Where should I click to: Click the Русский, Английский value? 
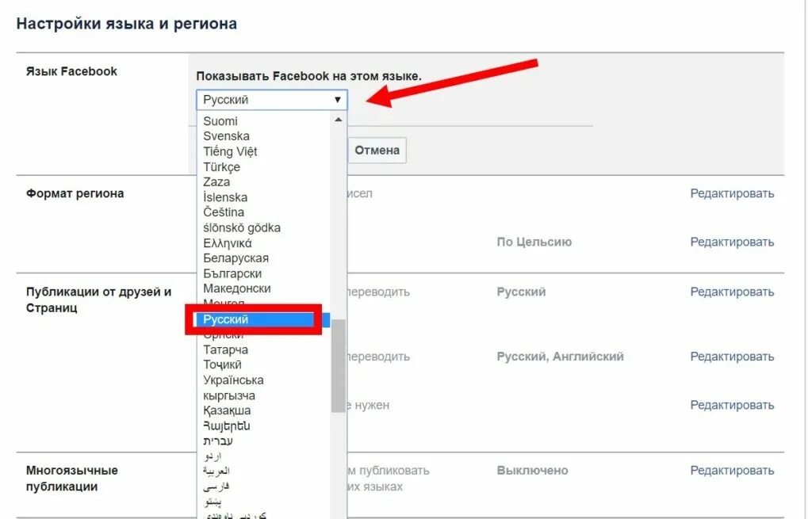tap(560, 357)
